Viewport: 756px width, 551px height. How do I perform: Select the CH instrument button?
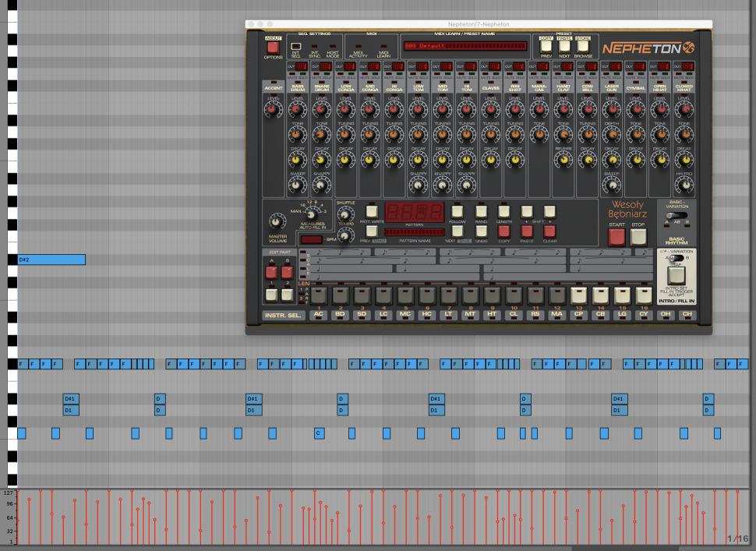click(x=685, y=316)
